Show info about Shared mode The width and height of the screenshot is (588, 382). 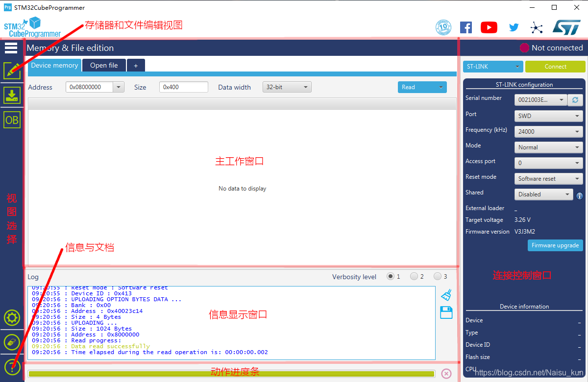(580, 195)
